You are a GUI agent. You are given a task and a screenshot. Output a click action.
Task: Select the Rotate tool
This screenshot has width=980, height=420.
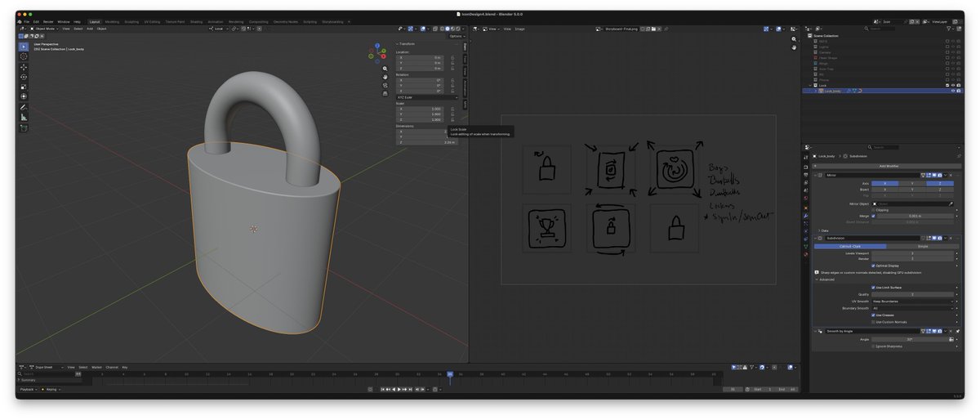[x=23, y=77]
